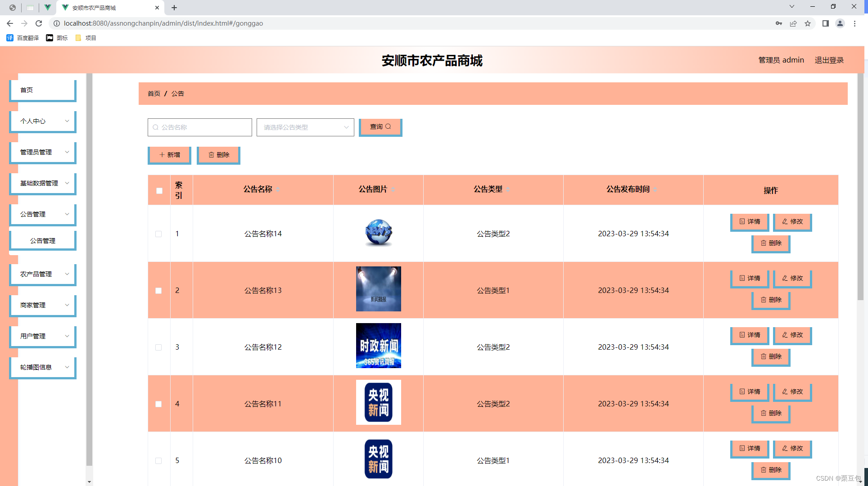
Task: Toggle the browser side panel icon
Action: (825, 23)
